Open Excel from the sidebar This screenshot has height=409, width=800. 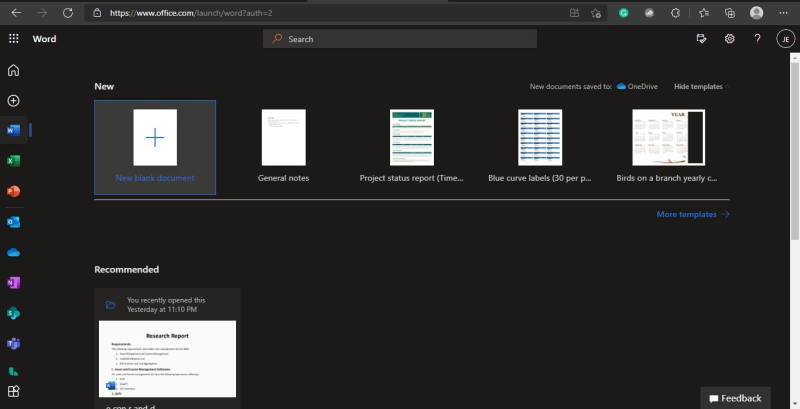point(13,161)
